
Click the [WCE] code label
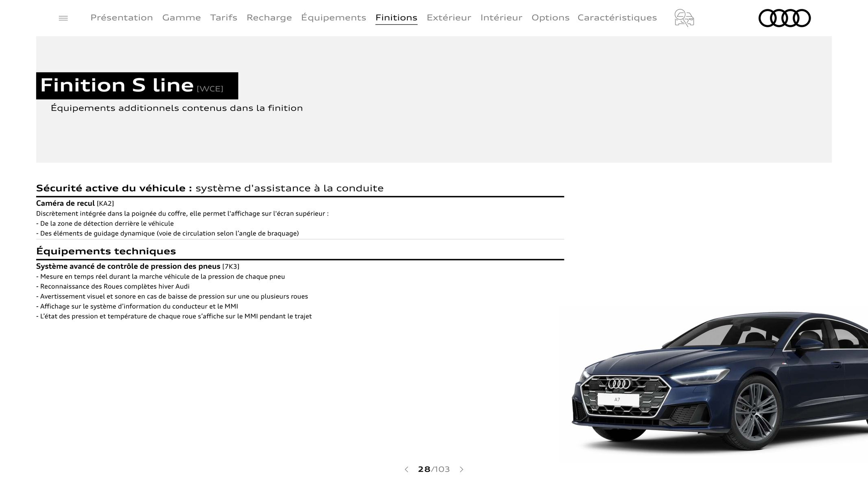pos(210,89)
